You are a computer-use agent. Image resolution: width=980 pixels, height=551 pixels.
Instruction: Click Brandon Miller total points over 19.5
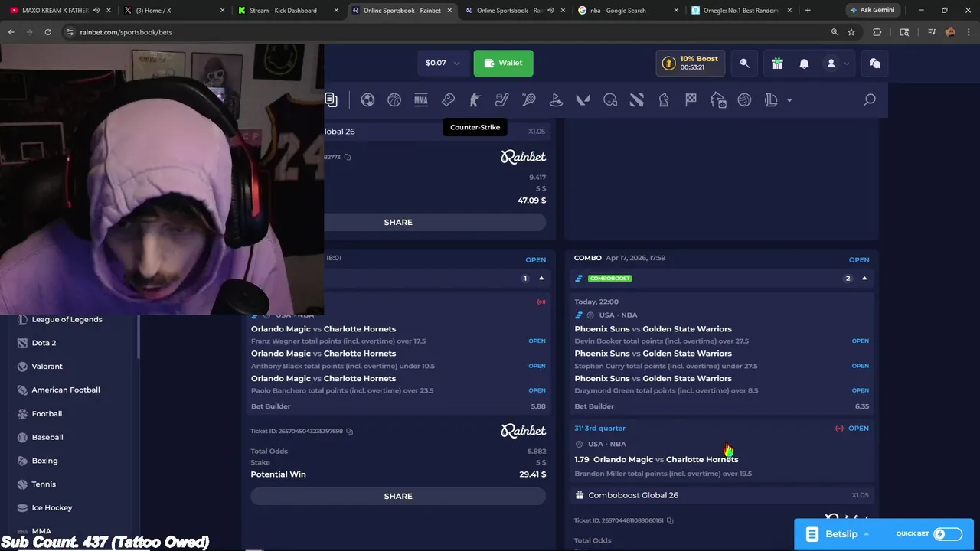click(x=663, y=474)
